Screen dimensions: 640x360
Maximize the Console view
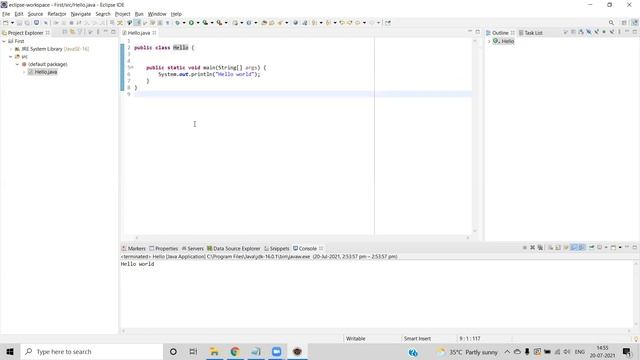635,247
